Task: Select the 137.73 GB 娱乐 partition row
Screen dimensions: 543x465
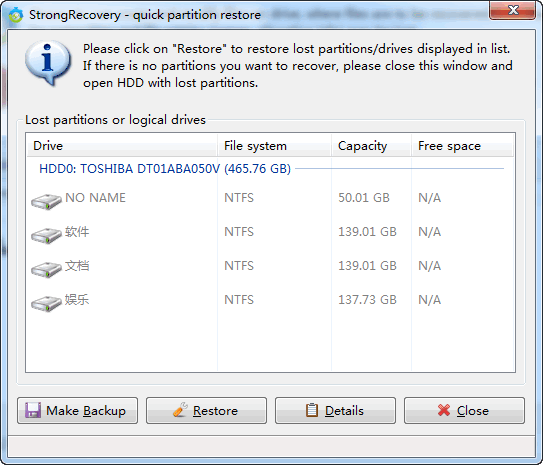Action: 270,300
